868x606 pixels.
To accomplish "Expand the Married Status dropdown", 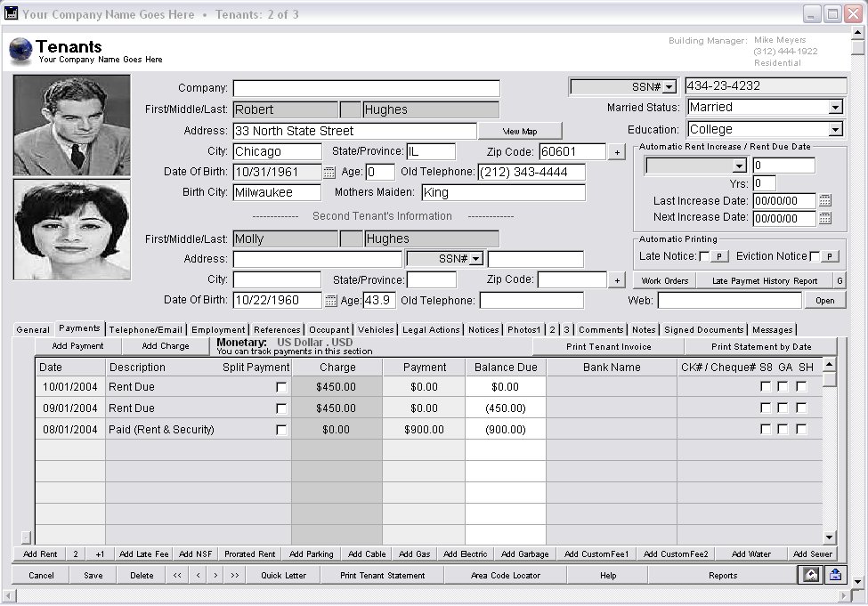I will pyautogui.click(x=835, y=108).
